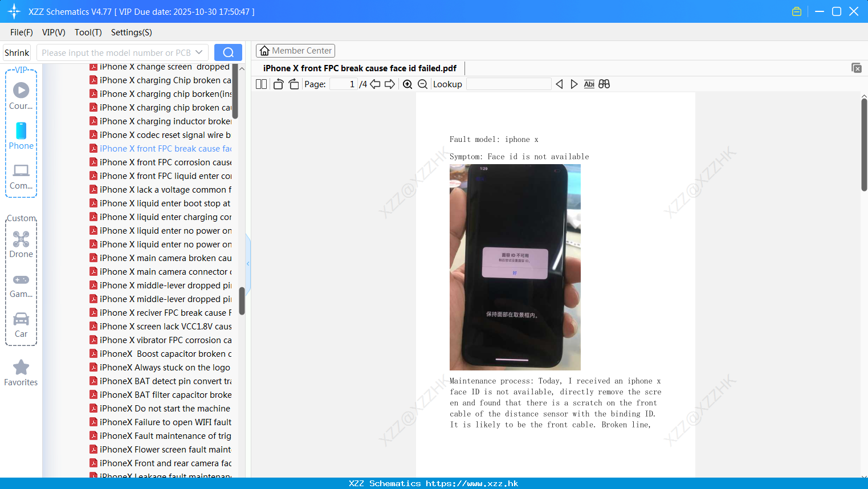Image resolution: width=868 pixels, height=489 pixels.
Task: Click the model number search field
Action: [116, 52]
